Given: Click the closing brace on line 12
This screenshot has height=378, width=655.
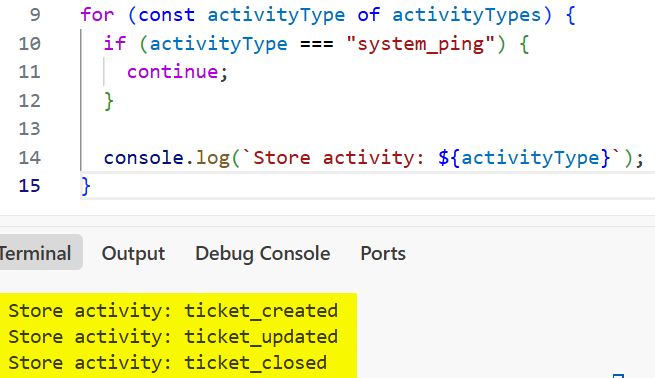Looking at the screenshot, I should [109, 101].
